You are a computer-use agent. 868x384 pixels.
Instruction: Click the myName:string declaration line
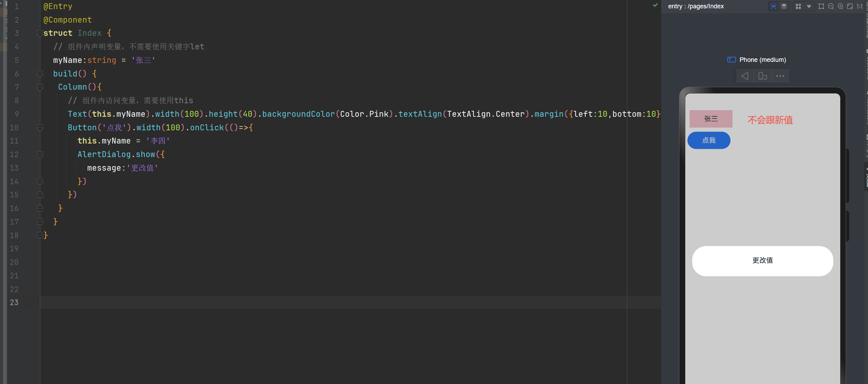coord(104,60)
